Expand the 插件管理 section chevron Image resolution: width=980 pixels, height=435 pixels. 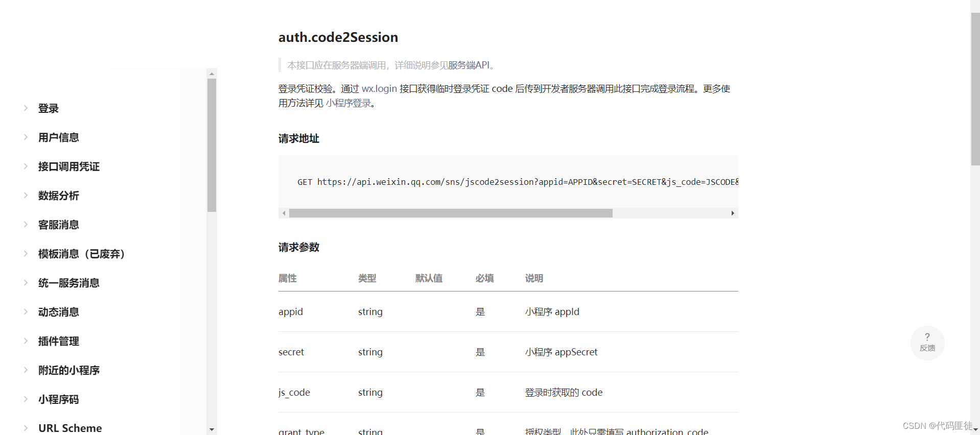pos(26,341)
